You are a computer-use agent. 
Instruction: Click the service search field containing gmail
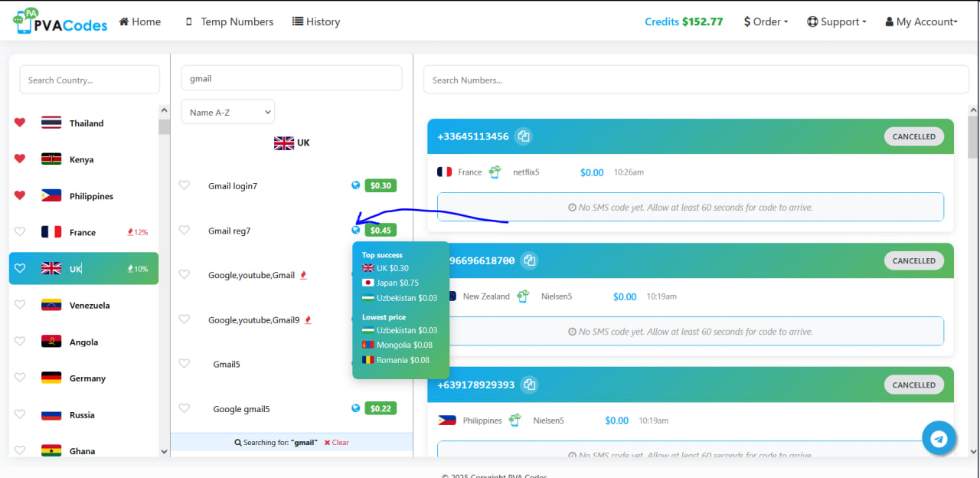pos(291,78)
